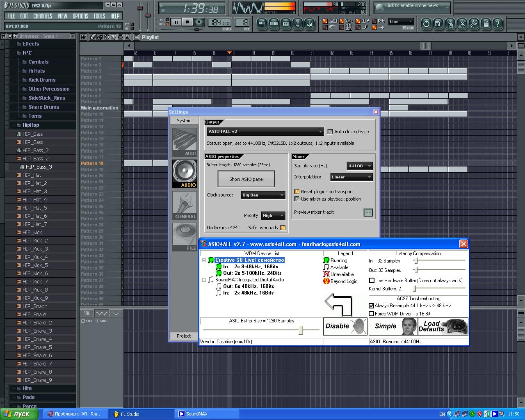
Task: Click the Show ASIO panel button
Action: pyautogui.click(x=246, y=179)
